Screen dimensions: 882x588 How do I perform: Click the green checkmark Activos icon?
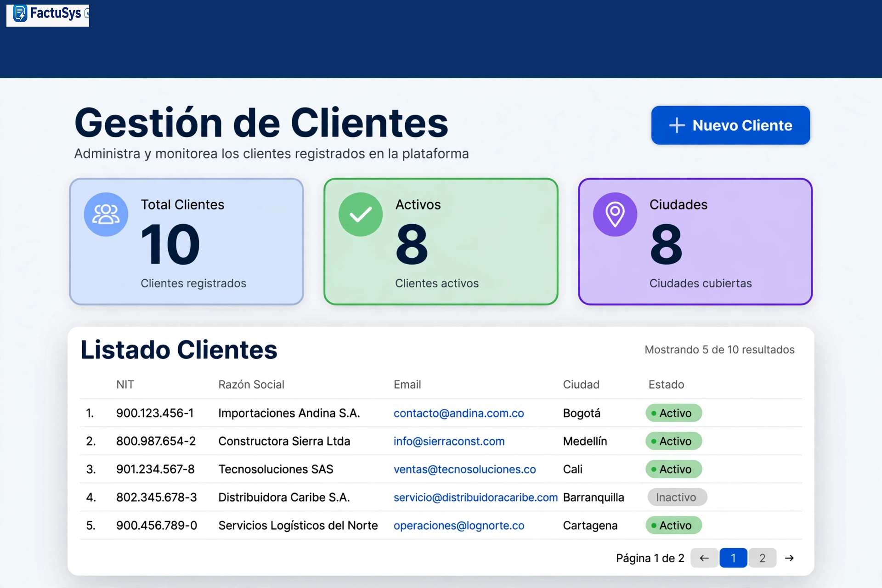361,215
